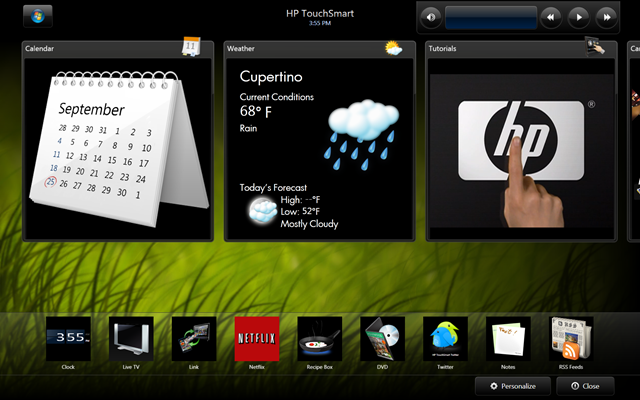Image resolution: width=640 pixels, height=400 pixels.
Task: Click the Weather tile's sun-cloud icon
Action: [393, 48]
